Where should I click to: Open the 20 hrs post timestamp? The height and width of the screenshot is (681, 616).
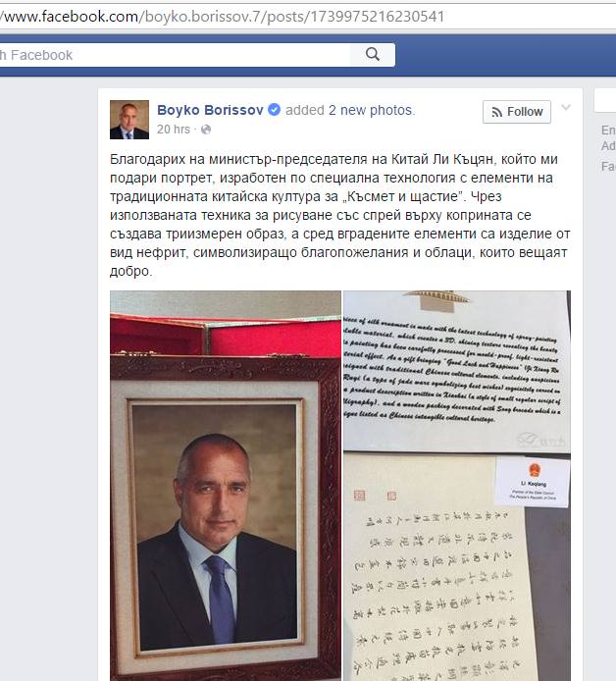pyautogui.click(x=174, y=130)
